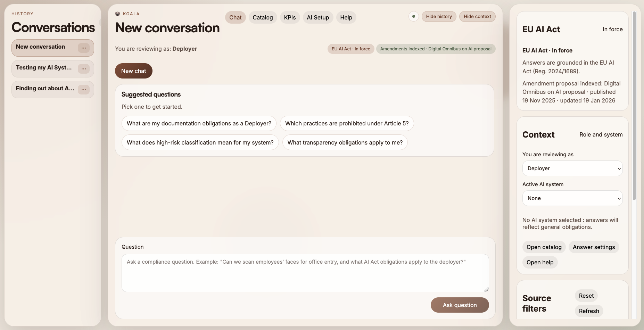Switch to the Catalog tab

click(263, 17)
